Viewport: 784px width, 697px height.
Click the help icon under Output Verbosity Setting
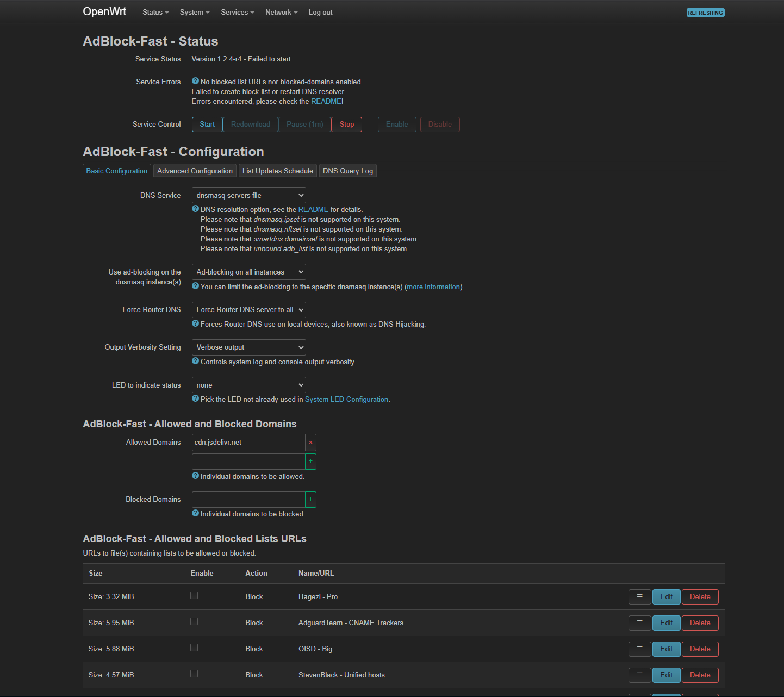pyautogui.click(x=195, y=361)
